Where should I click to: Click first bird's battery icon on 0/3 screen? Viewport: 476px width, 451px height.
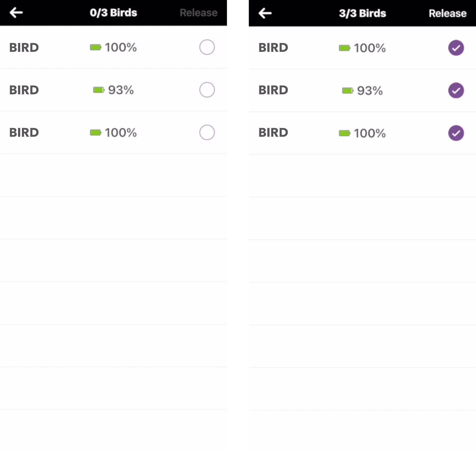tap(95, 47)
